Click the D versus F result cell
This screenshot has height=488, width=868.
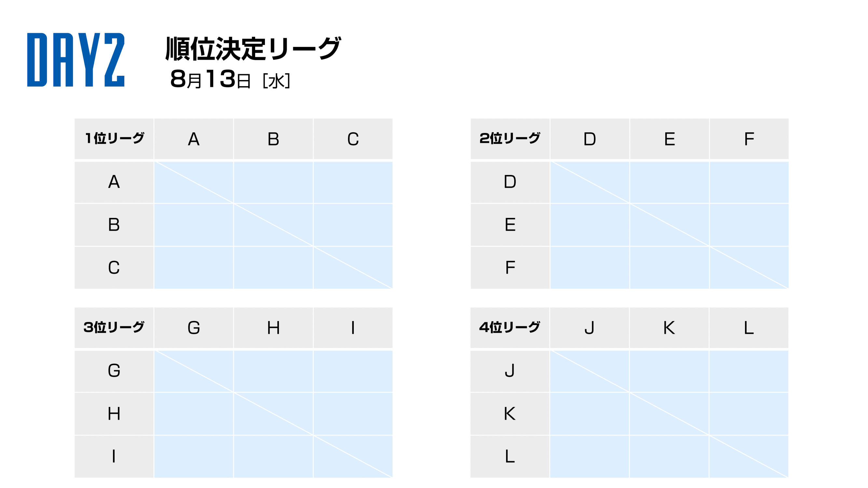click(749, 182)
